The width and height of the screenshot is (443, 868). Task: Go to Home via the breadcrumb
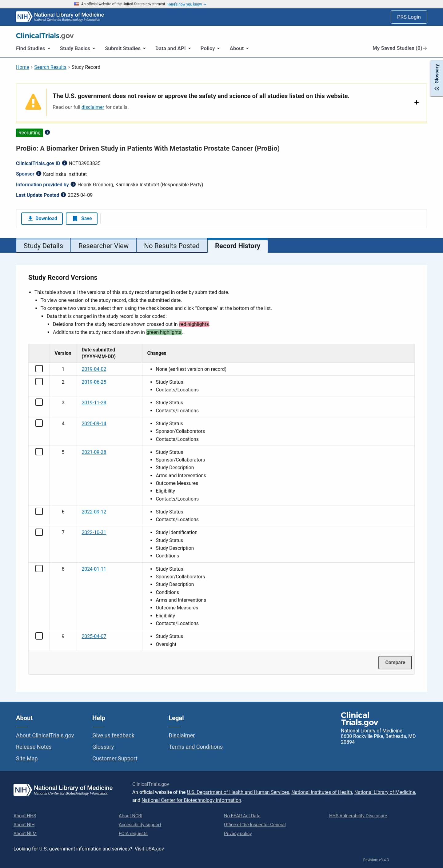click(22, 67)
